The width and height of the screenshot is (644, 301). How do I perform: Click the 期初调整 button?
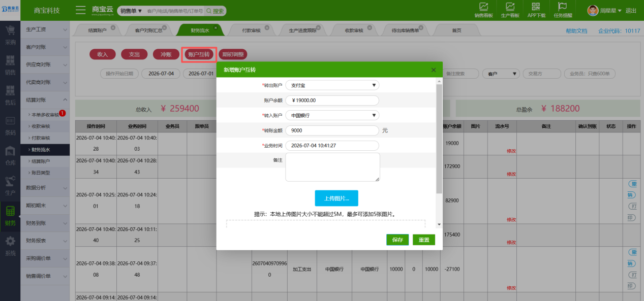tap(233, 54)
